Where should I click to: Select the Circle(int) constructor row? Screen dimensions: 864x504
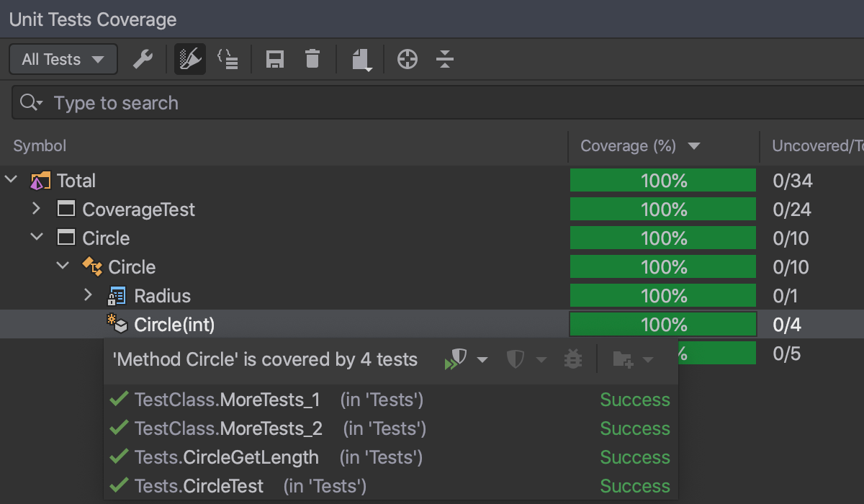point(174,325)
